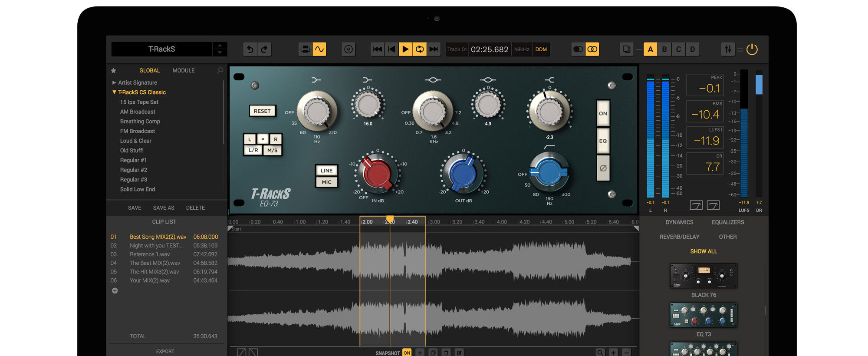
Task: Link channels with = button
Action: point(263,139)
